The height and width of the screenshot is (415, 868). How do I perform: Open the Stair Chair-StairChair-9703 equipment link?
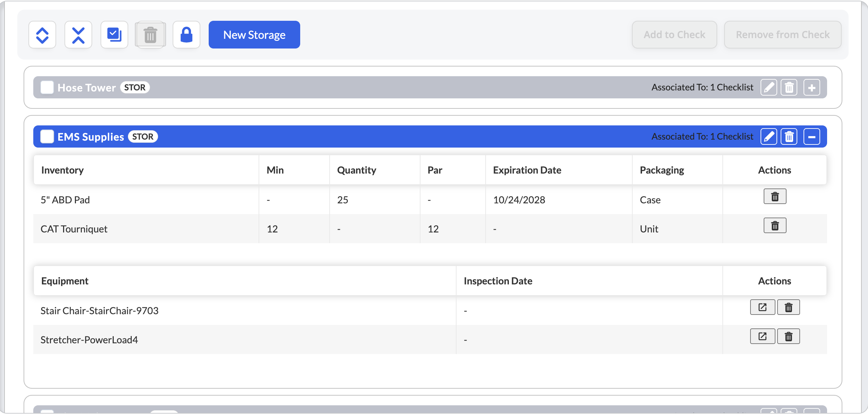[762, 307]
